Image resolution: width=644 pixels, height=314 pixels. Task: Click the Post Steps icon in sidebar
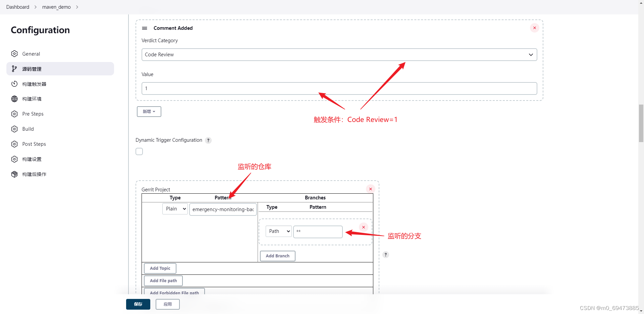click(x=14, y=144)
